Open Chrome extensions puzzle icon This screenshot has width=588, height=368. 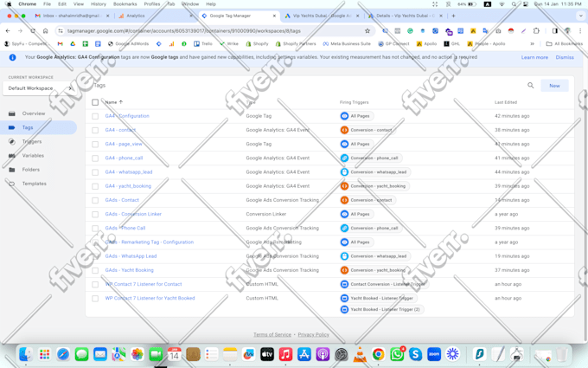coord(536,31)
